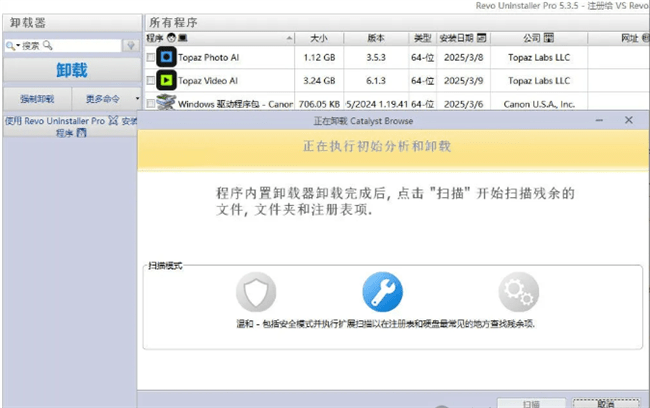Click the Topaz Photo AI program name

point(209,58)
